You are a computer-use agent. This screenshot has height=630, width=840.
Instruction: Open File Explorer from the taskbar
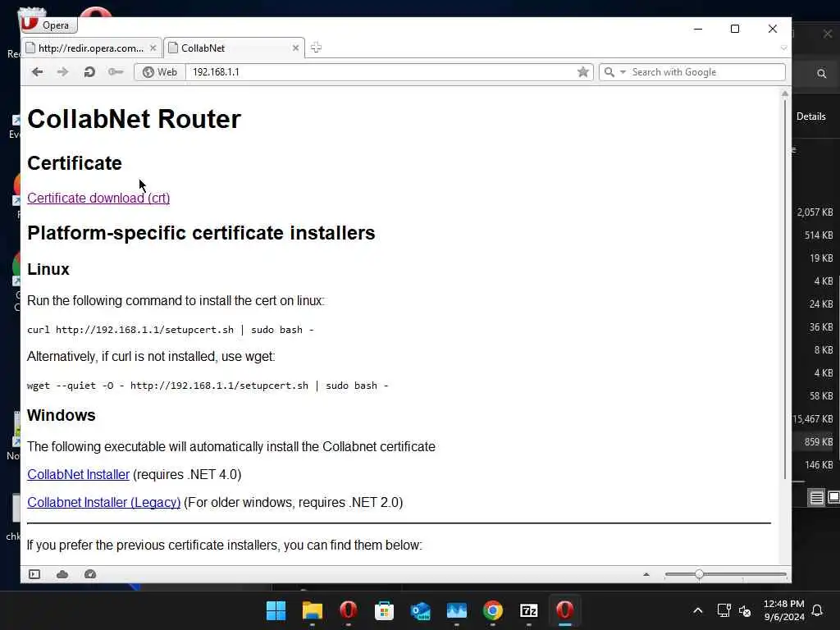pyautogui.click(x=313, y=610)
